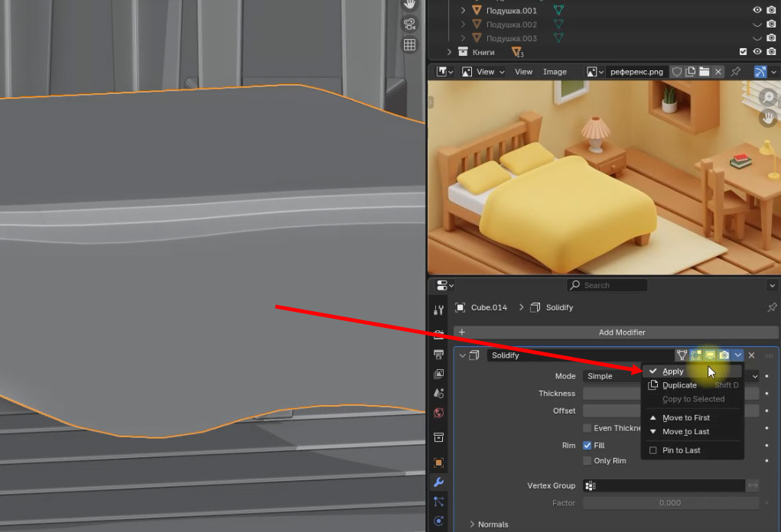Click the properties Search field
This screenshot has height=532, width=781.
608,285
